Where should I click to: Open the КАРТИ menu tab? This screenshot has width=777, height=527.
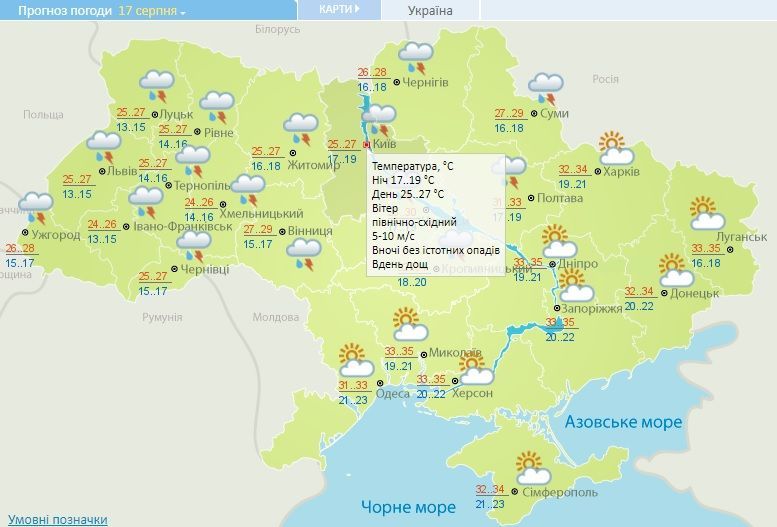click(x=339, y=9)
